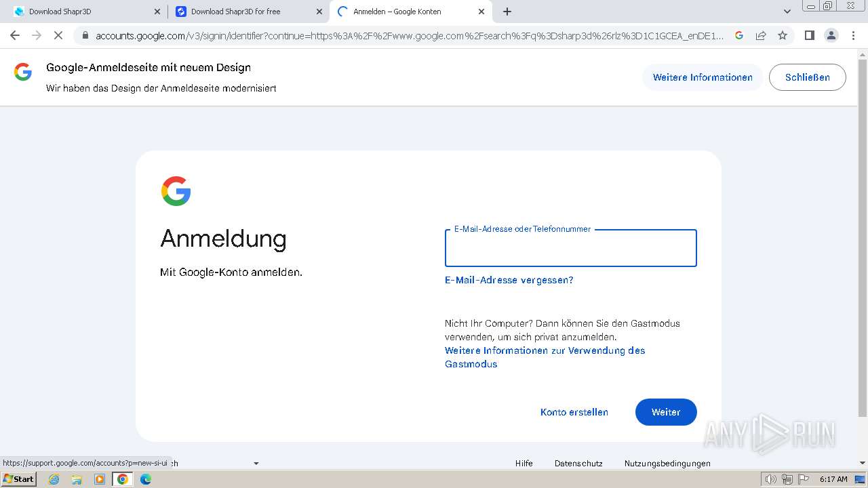Open Microsoft Edge from the taskbar

pyautogui.click(x=146, y=479)
